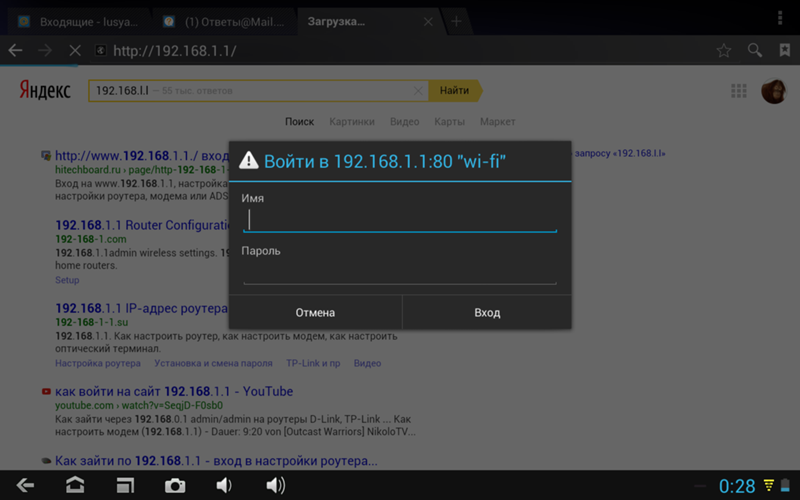Open saved bookmarks icon in toolbar
Image resolution: width=800 pixels, height=500 pixels.
point(785,50)
